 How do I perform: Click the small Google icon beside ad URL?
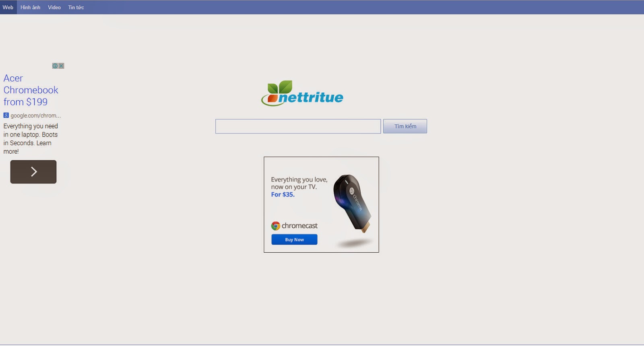click(6, 115)
